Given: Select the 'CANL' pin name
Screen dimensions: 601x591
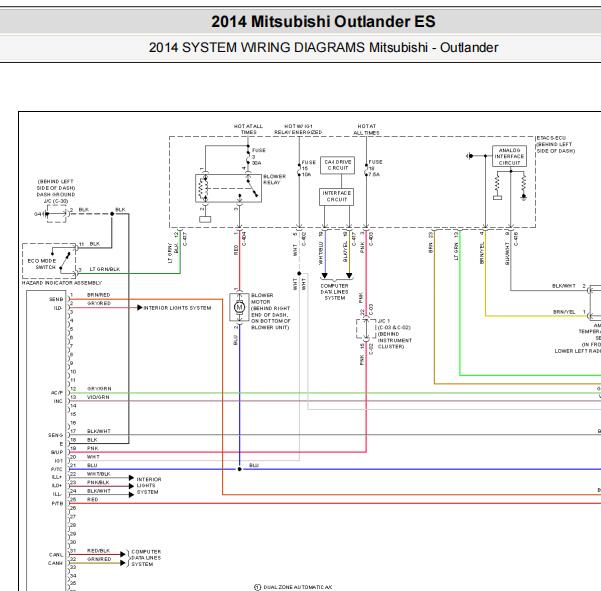Looking at the screenshot, I should [x=56, y=555].
